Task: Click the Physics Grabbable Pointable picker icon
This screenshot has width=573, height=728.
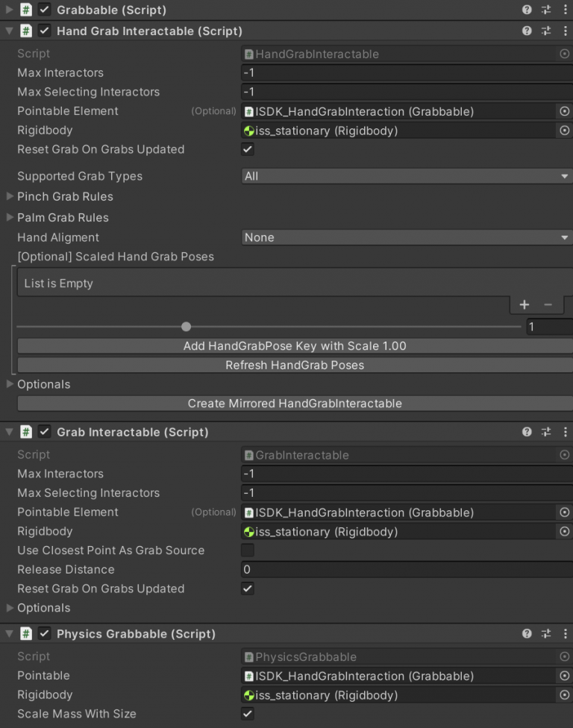Action: click(565, 676)
